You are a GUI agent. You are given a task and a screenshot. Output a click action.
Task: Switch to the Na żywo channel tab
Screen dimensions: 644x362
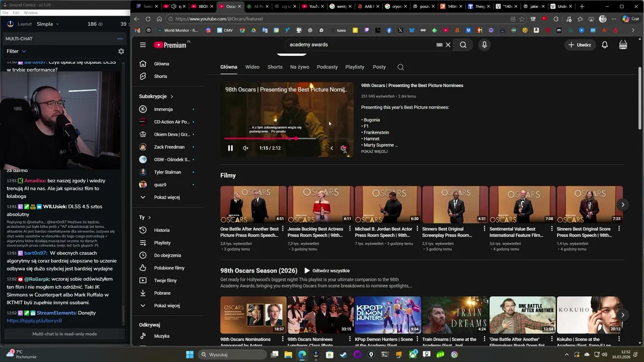pos(299,67)
